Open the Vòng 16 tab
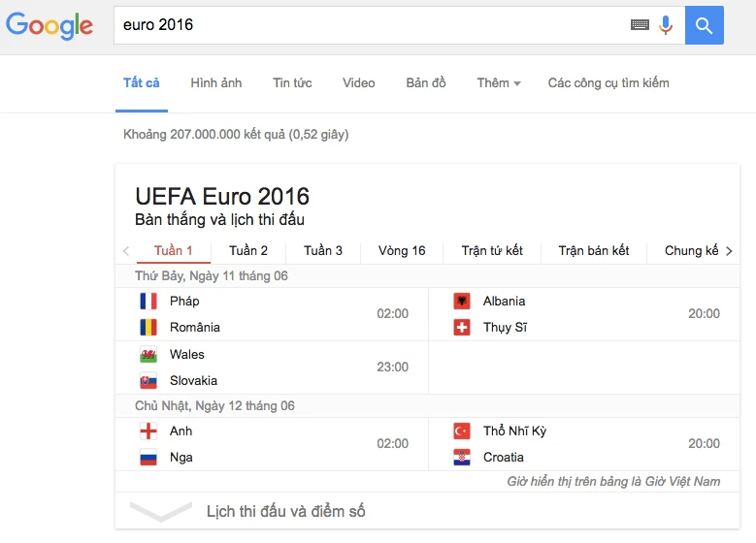 [x=402, y=251]
